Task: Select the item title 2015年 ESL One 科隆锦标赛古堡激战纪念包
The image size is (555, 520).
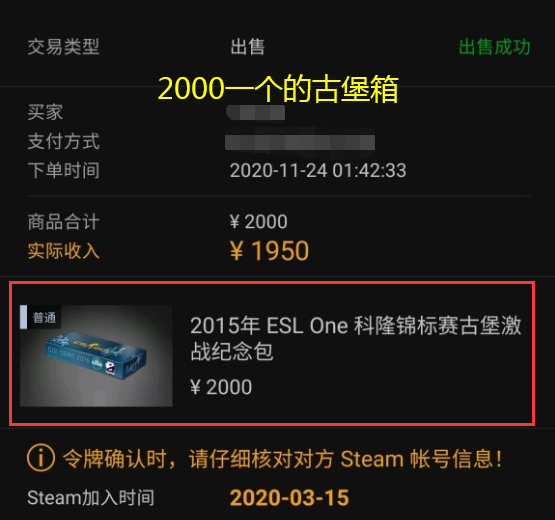Action: pyautogui.click(x=356, y=338)
